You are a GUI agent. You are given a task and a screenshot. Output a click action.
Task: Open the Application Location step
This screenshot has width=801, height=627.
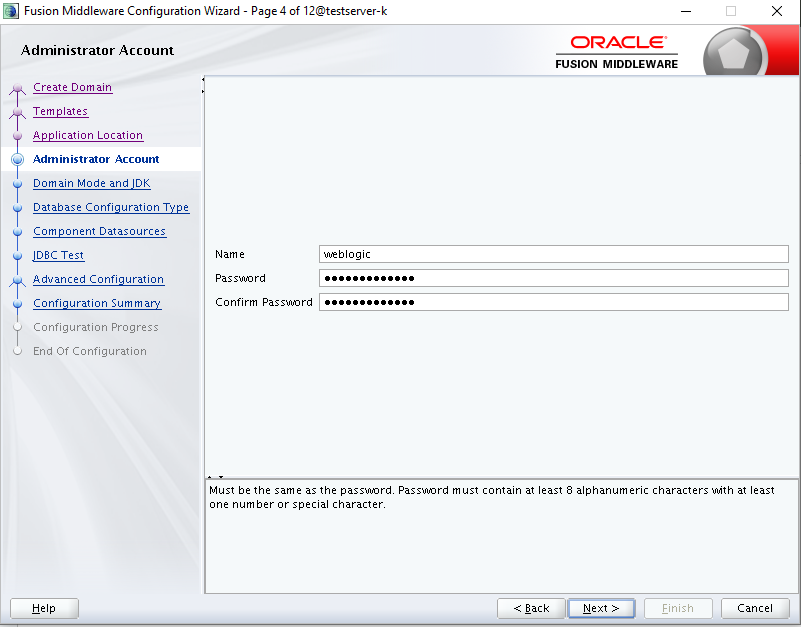88,135
